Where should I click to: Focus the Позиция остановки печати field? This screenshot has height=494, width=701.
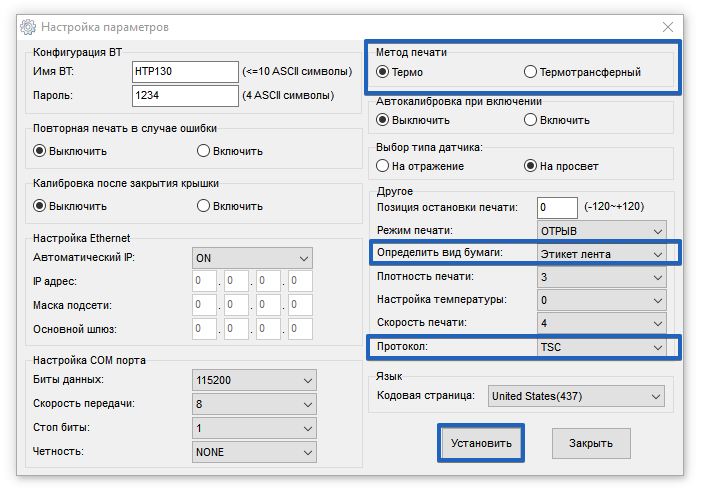tap(557, 208)
